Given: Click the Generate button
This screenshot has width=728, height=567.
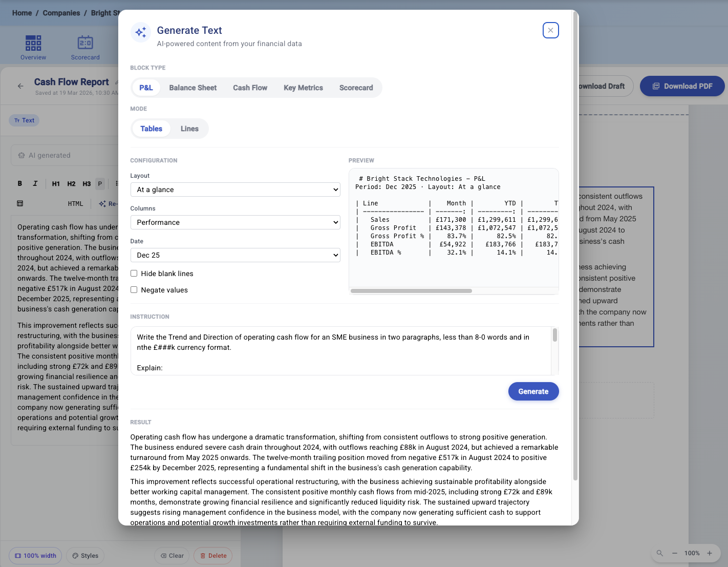Looking at the screenshot, I should [x=533, y=391].
